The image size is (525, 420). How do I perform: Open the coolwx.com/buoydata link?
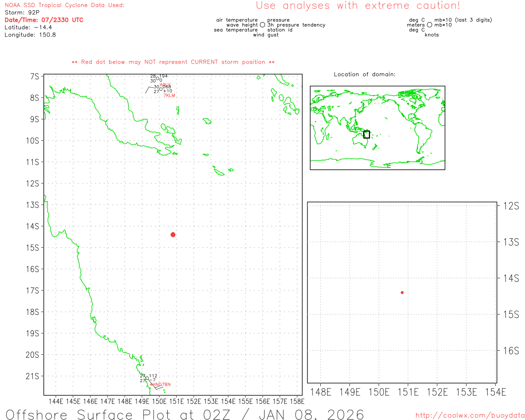(x=470, y=415)
